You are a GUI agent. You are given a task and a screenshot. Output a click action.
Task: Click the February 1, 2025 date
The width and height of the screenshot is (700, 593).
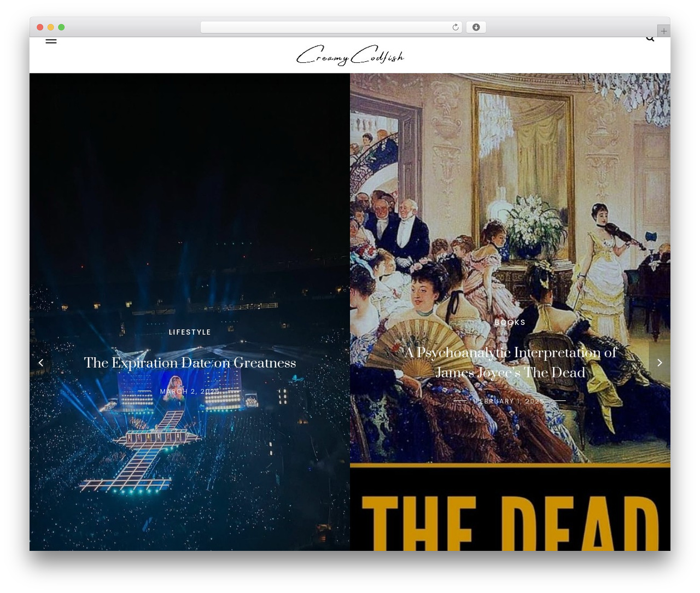point(510,401)
